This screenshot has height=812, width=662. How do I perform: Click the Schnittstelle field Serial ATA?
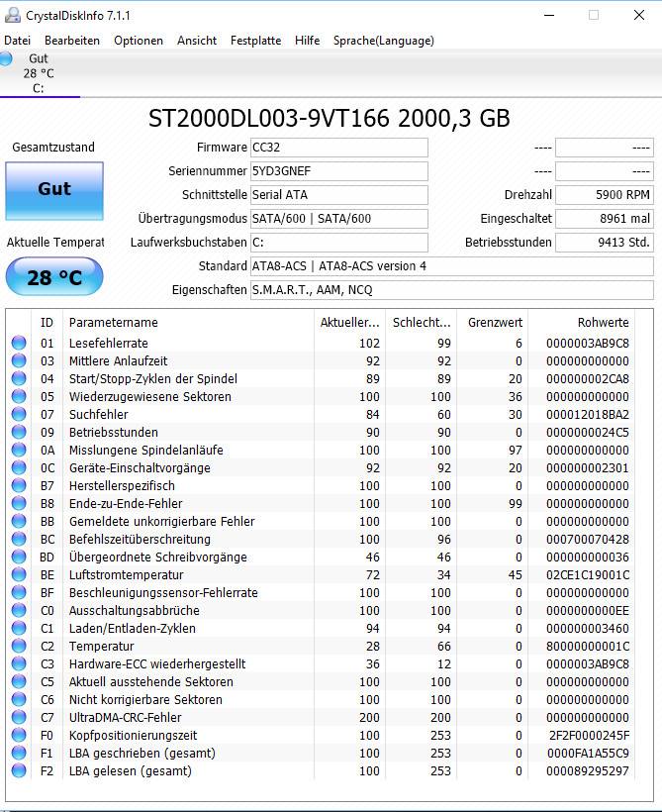click(x=339, y=195)
